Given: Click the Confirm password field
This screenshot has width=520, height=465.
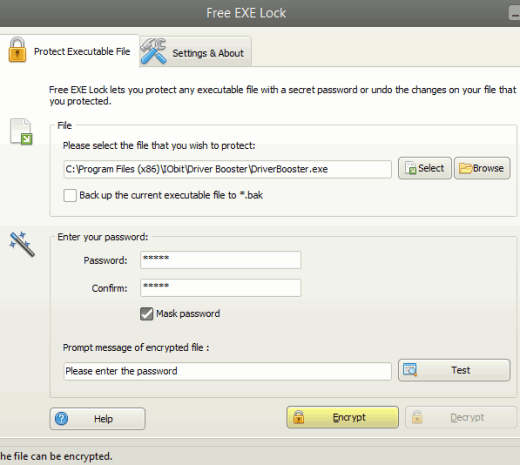Looking at the screenshot, I should [221, 288].
